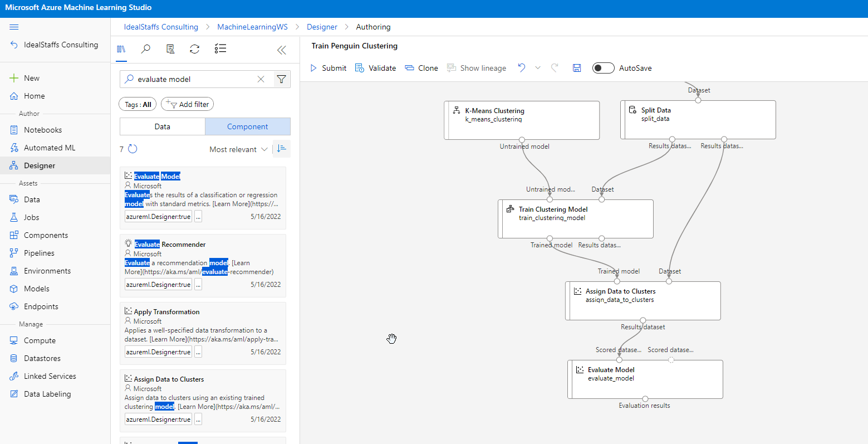The height and width of the screenshot is (444, 868).
Task: Click the filter funnel icon beside search box
Action: pyautogui.click(x=282, y=79)
